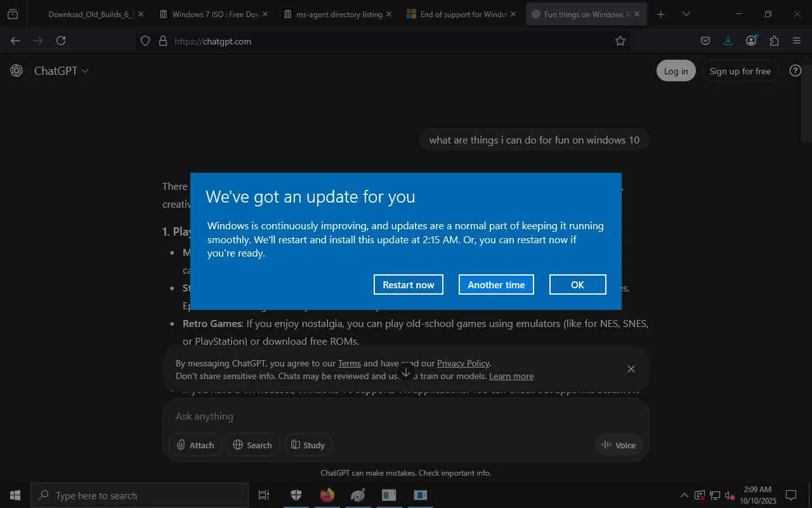The height and width of the screenshot is (508, 812).
Task: Bookmark this page with the star
Action: click(x=620, y=41)
